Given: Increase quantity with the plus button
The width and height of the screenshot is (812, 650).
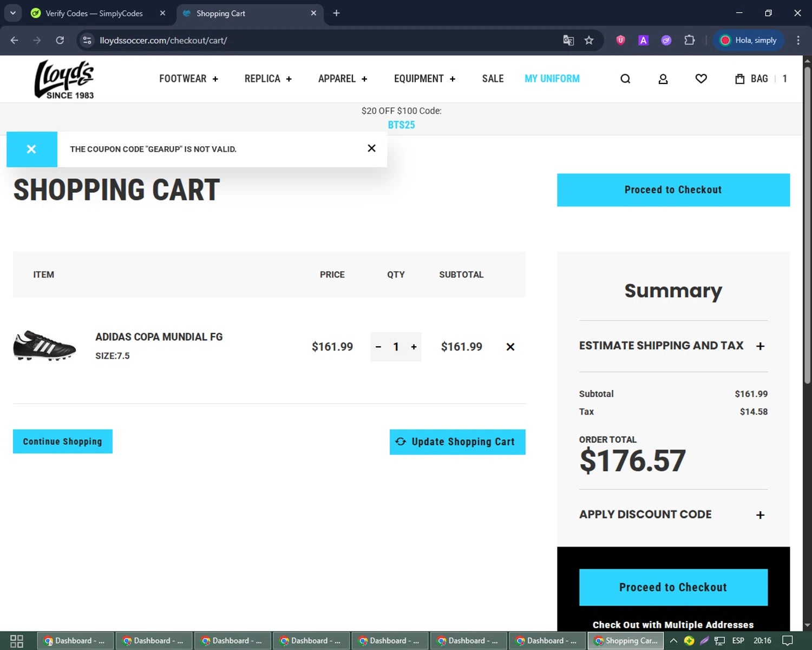Looking at the screenshot, I should (414, 347).
